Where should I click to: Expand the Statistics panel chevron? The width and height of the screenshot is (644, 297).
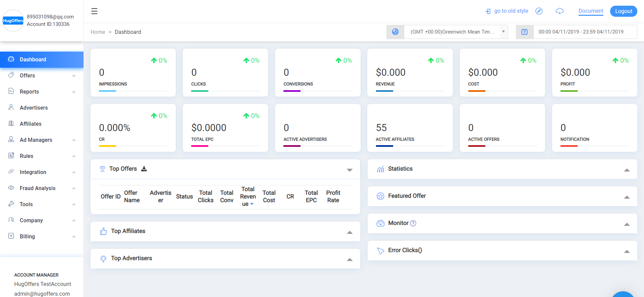[x=627, y=170]
